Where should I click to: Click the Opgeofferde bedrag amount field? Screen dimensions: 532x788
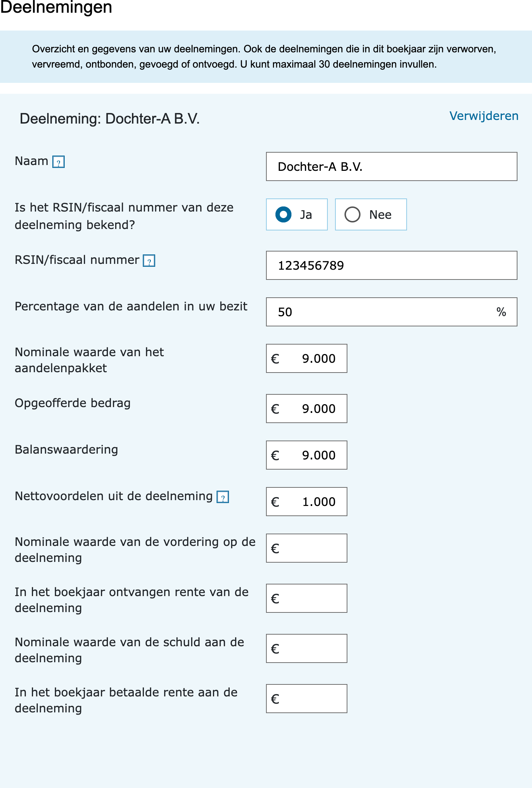coord(307,409)
